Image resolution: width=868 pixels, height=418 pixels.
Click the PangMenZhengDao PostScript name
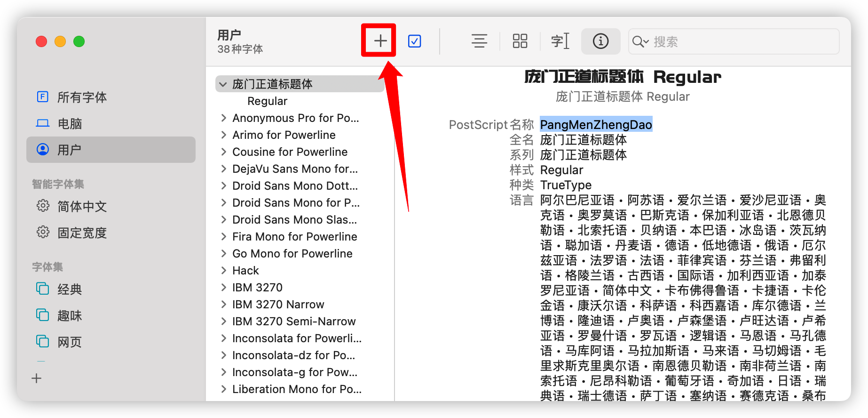tap(596, 125)
